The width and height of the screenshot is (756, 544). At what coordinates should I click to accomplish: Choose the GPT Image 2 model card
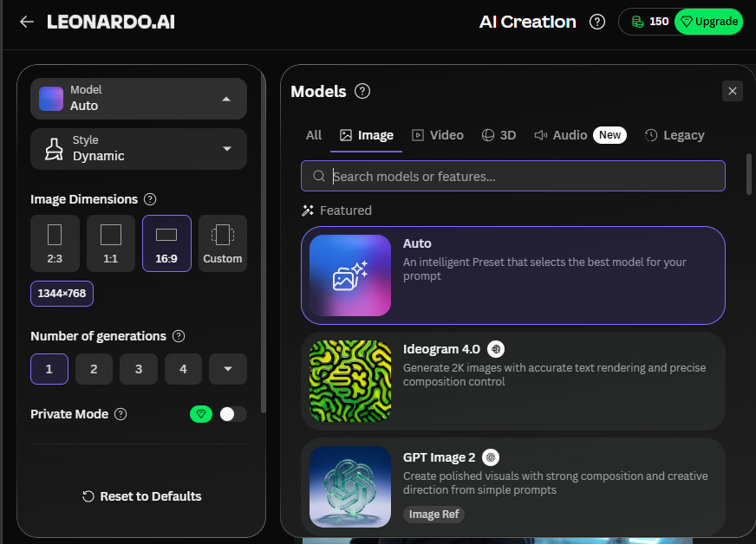pyautogui.click(x=513, y=487)
